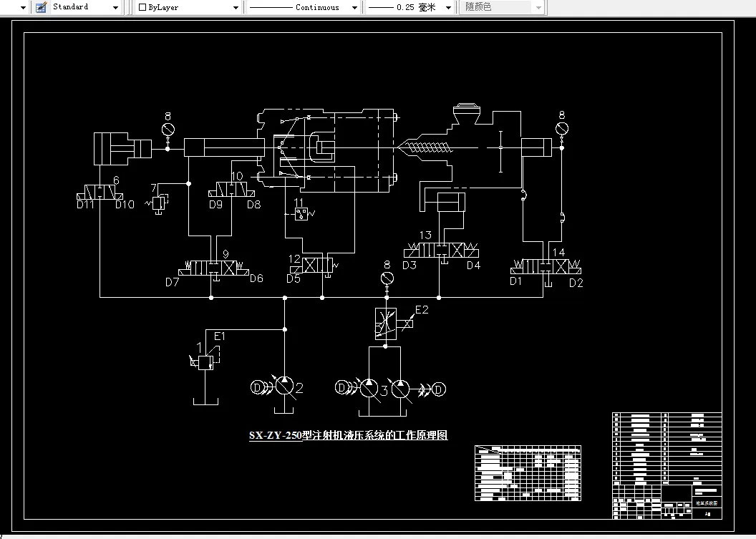Select the pressure gauge 8 above valve E2
Screen dimensions: 756x539
click(x=387, y=278)
